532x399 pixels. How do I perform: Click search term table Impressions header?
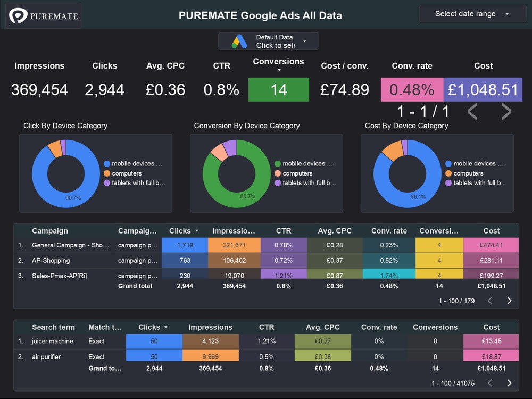[x=210, y=327]
